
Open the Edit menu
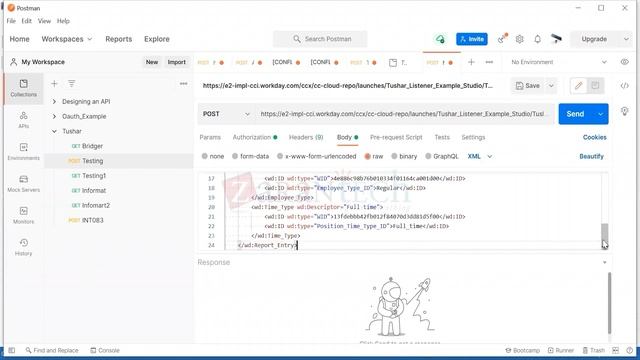click(x=27, y=21)
